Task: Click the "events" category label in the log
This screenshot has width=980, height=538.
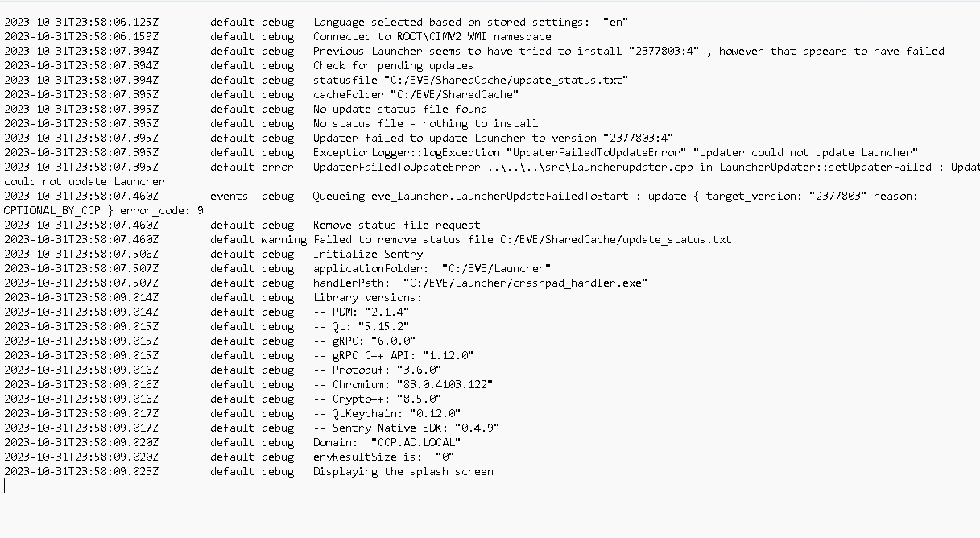Action: [x=229, y=196]
